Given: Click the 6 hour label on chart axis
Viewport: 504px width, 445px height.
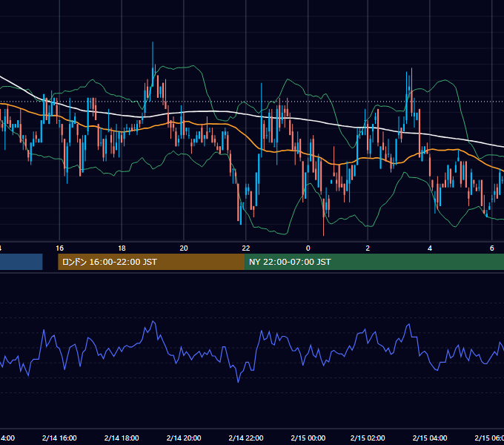Looking at the screenshot, I should [492, 248].
